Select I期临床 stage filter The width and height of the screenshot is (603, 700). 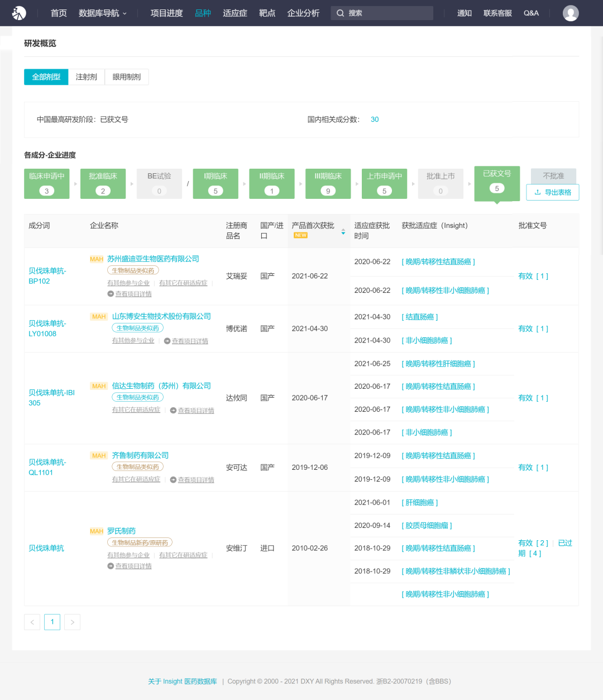(216, 184)
